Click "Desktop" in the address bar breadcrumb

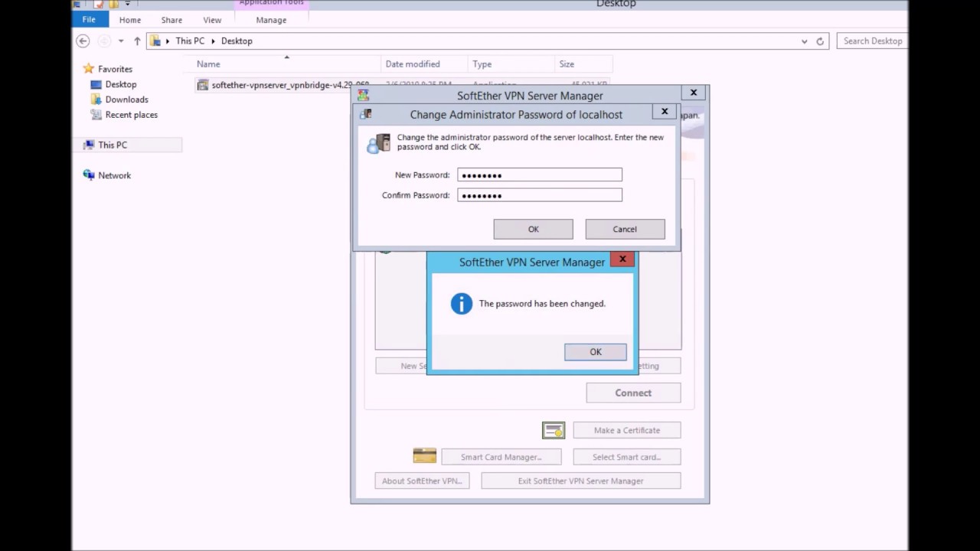tap(237, 41)
